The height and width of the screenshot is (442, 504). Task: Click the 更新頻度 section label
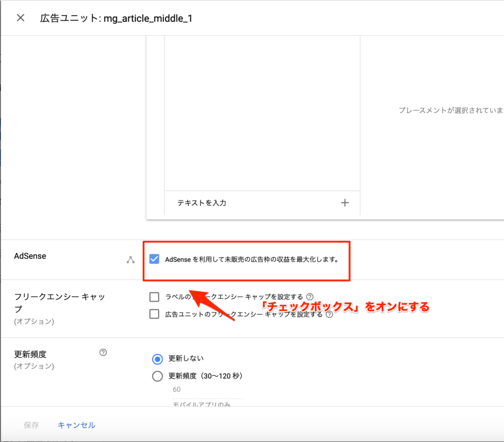tap(30, 354)
